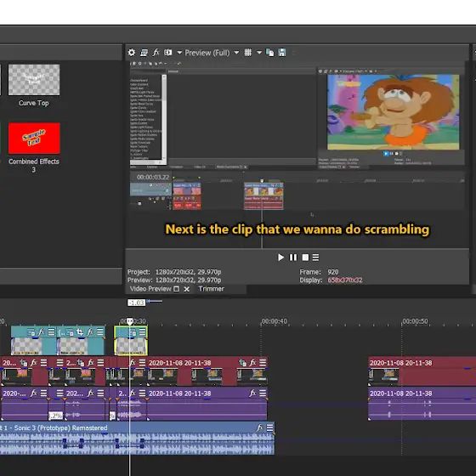Open Project Video Properties gear icon
Viewport: 476px width, 476px height.
[x=132, y=53]
